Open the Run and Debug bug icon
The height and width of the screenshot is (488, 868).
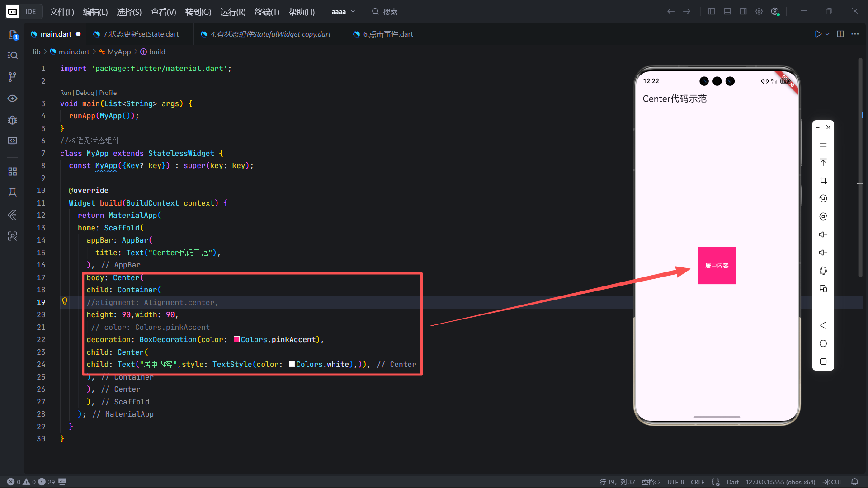tap(13, 120)
